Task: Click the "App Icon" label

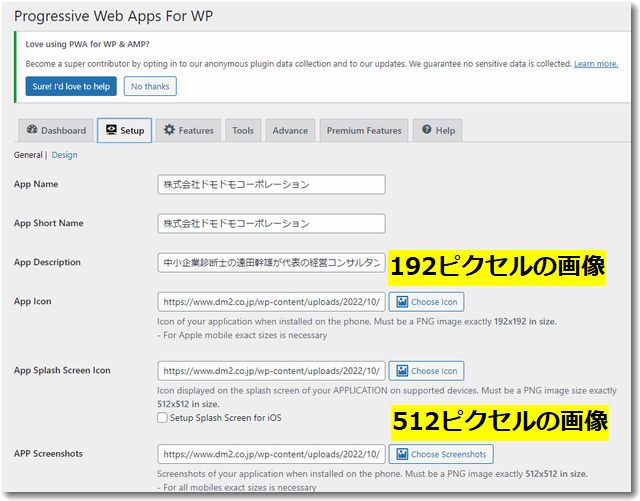Action: pos(33,301)
